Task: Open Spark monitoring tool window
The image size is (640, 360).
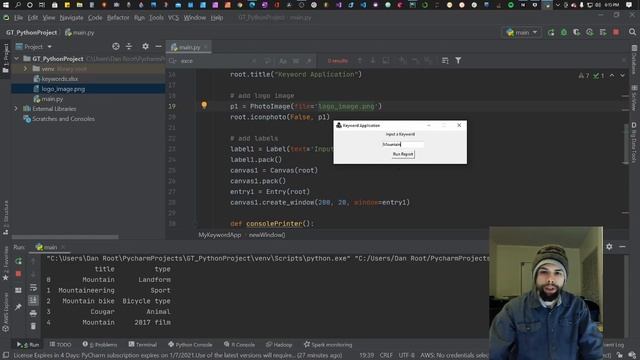Action: 328,344
